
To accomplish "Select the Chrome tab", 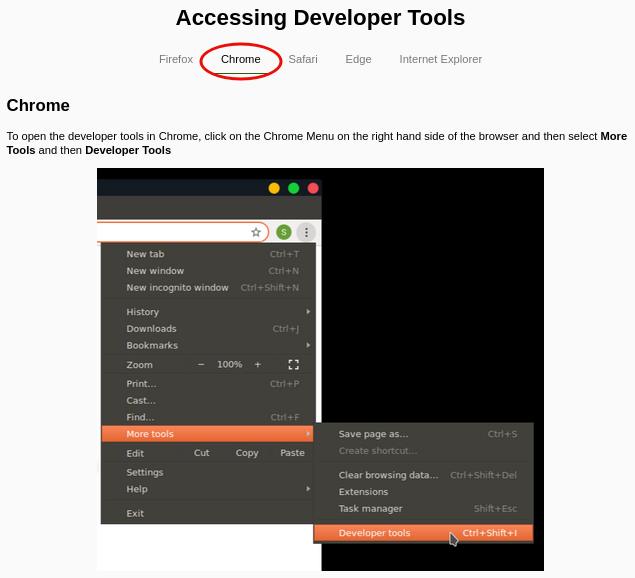I will click(x=241, y=59).
